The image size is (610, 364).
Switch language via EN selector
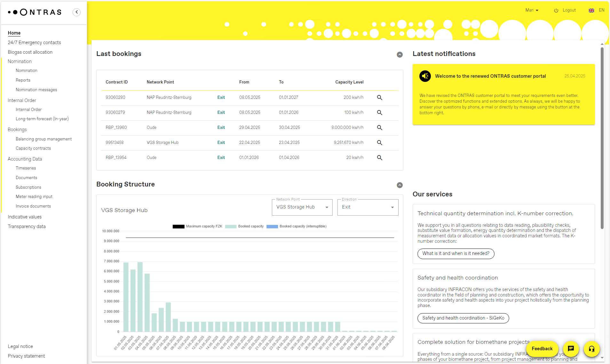[x=601, y=10]
